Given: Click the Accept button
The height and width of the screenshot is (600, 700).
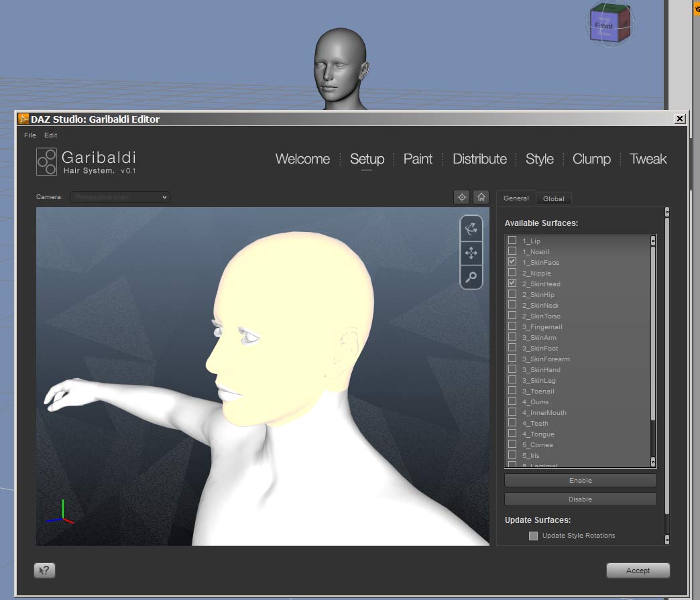Looking at the screenshot, I should (638, 571).
